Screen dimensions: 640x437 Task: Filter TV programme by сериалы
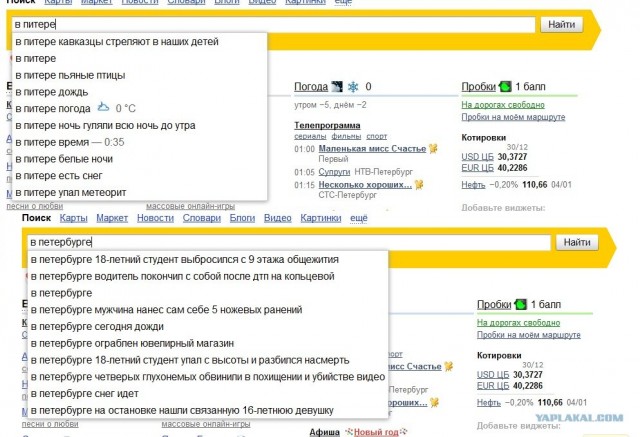pos(310,136)
